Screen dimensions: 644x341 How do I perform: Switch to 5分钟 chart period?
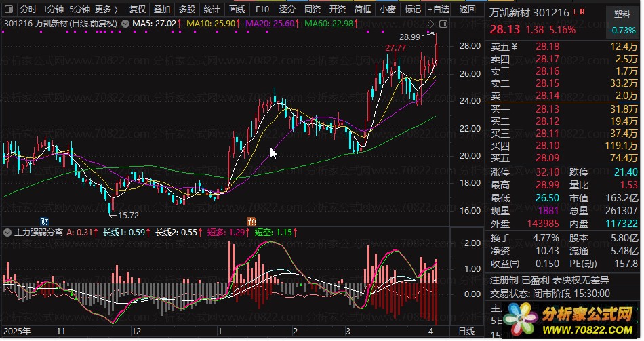[x=80, y=9]
